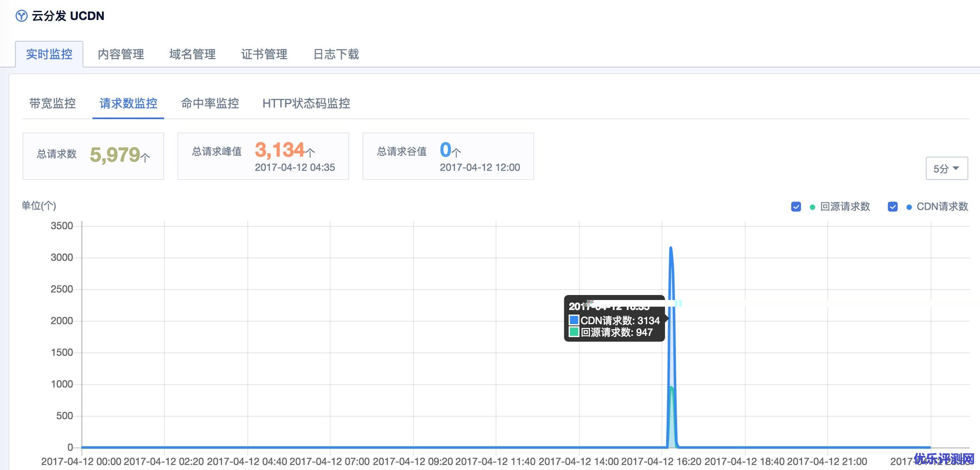Uncheck the 回源请求数 checkbox

coord(796,207)
